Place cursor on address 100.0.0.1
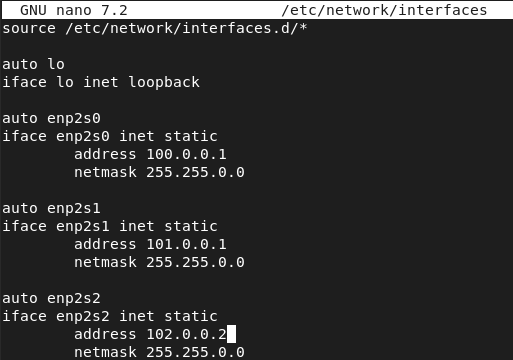The height and width of the screenshot is (360, 513). (186, 154)
